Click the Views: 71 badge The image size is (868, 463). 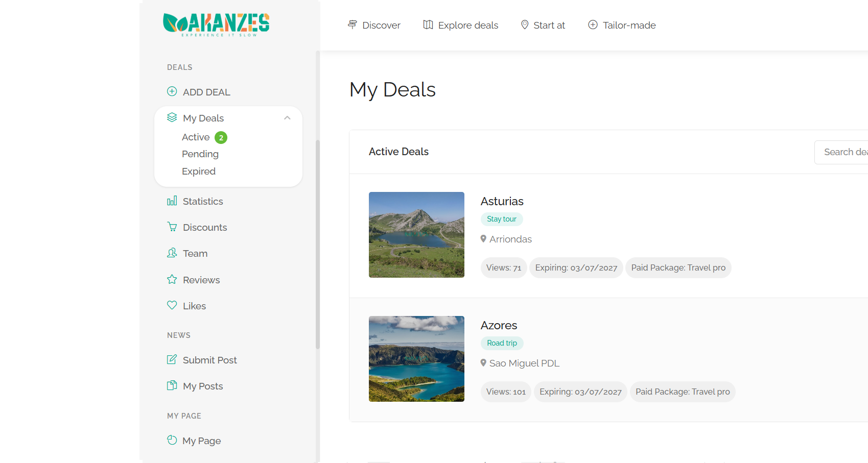pos(504,267)
